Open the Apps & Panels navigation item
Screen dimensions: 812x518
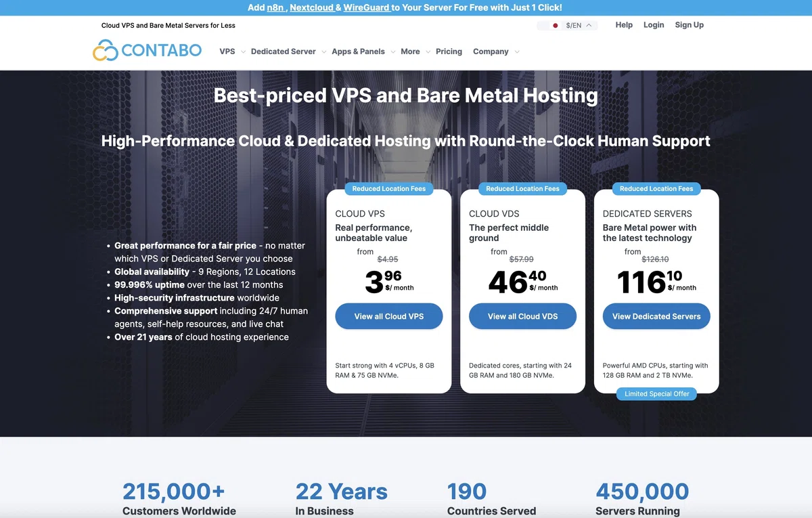[x=358, y=51]
